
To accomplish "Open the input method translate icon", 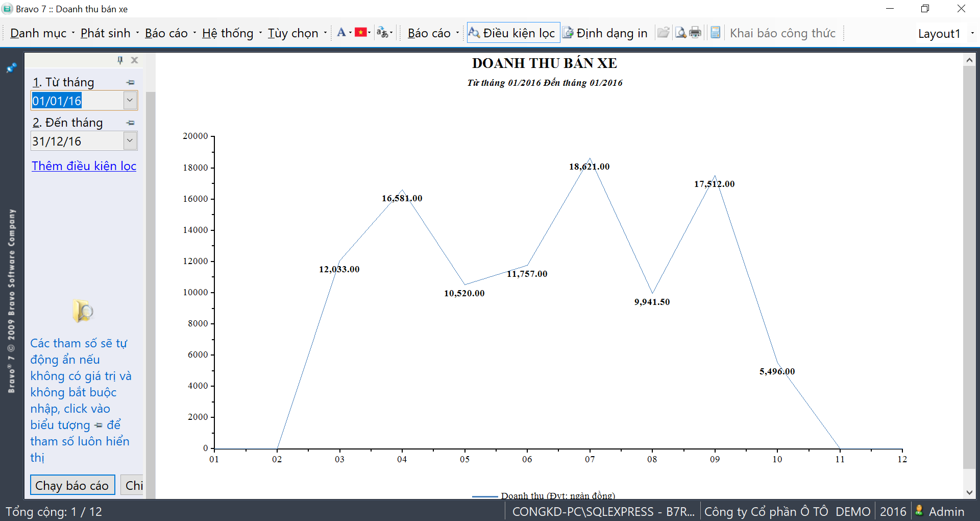I will 382,33.
